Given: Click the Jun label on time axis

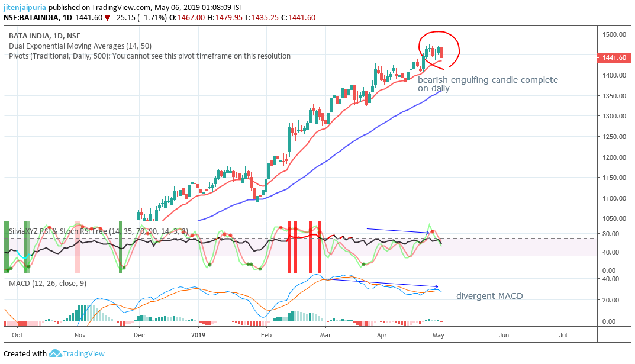Looking at the screenshot, I should click(x=504, y=335).
